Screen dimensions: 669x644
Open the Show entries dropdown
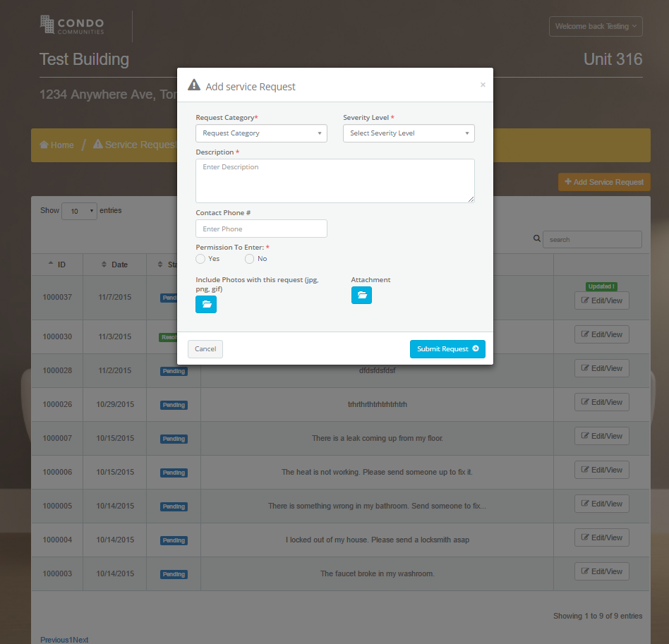79,211
